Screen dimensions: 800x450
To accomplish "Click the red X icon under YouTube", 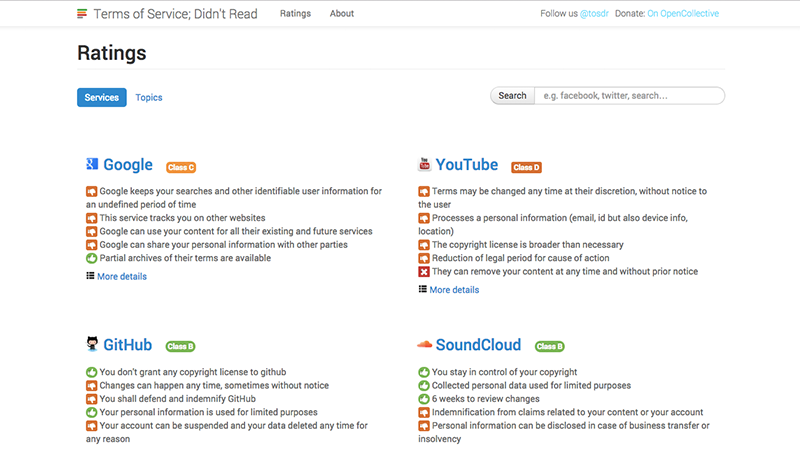I will [423, 272].
